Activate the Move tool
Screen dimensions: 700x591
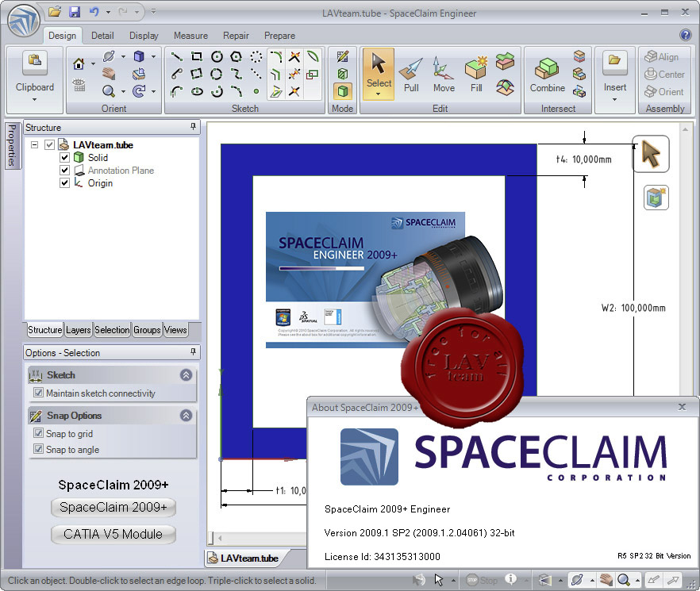[444, 75]
